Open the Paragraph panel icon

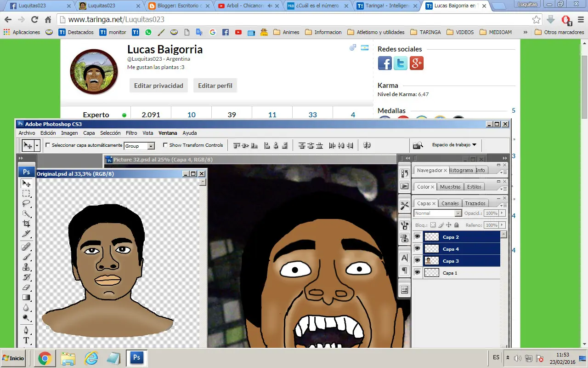pyautogui.click(x=404, y=270)
